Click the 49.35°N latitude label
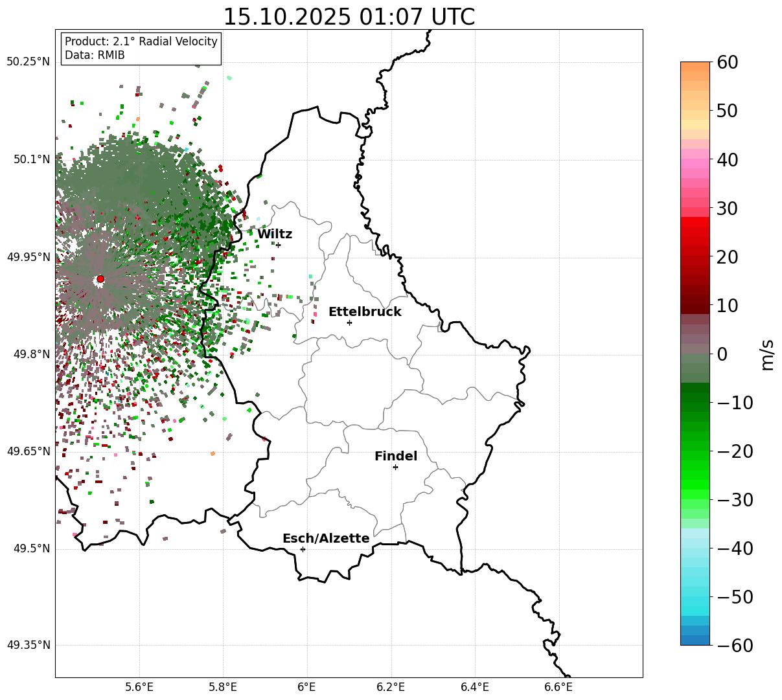The image size is (782, 700). (28, 645)
